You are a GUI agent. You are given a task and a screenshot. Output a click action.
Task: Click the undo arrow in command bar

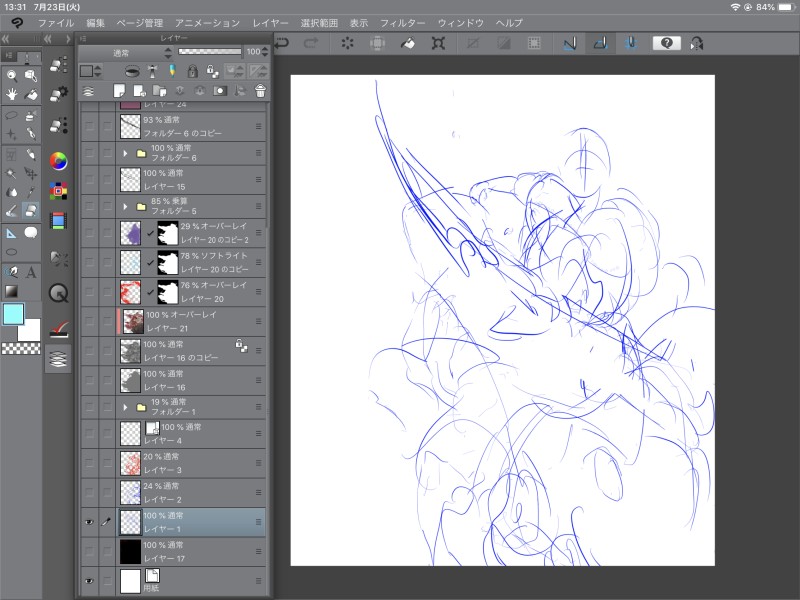282,43
